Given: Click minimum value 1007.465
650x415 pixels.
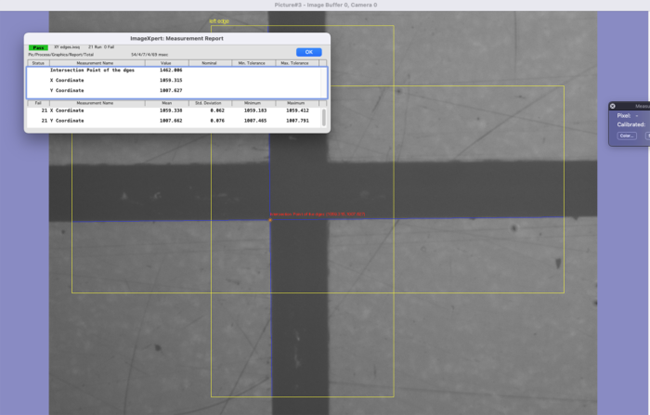Looking at the screenshot, I should [255, 121].
